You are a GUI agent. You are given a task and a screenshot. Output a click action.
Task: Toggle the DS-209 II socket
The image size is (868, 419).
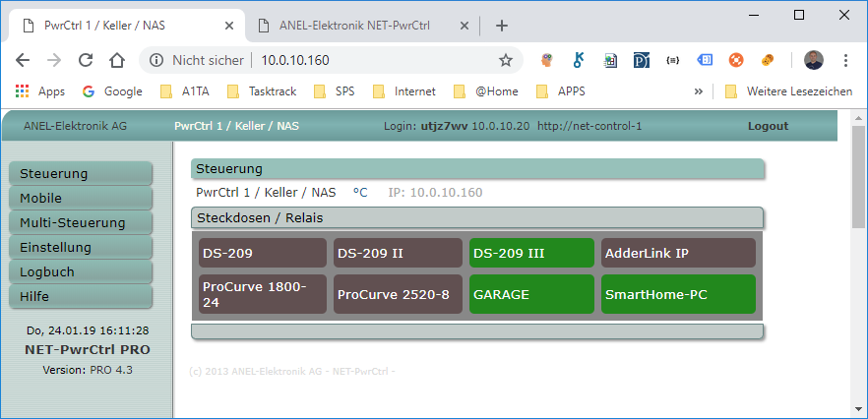[398, 253]
